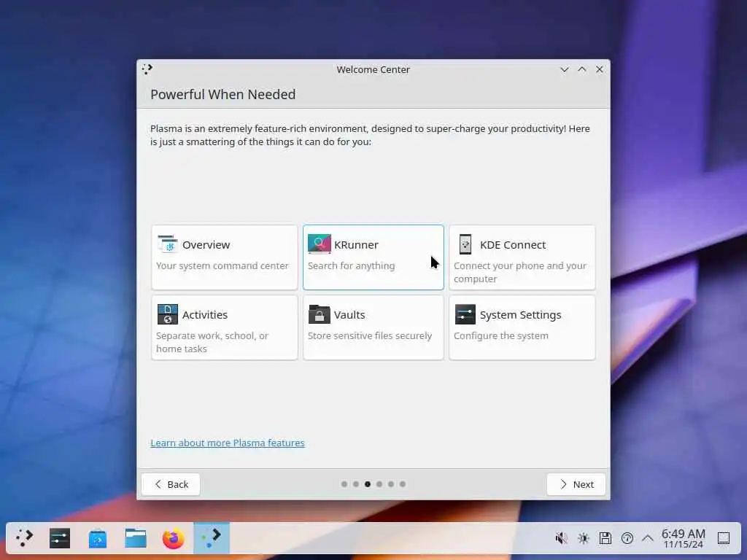
Task: Open Dolphin file manager from taskbar
Action: pyautogui.click(x=135, y=538)
